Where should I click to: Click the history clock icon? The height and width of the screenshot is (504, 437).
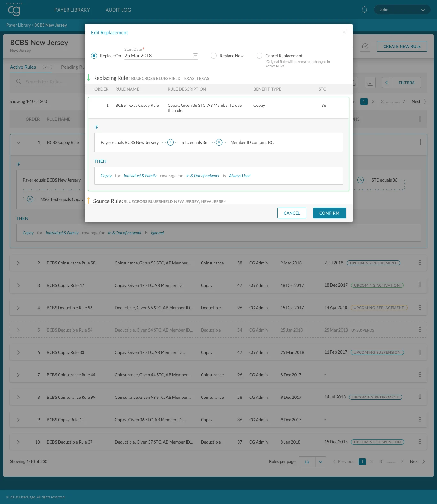pos(365,46)
